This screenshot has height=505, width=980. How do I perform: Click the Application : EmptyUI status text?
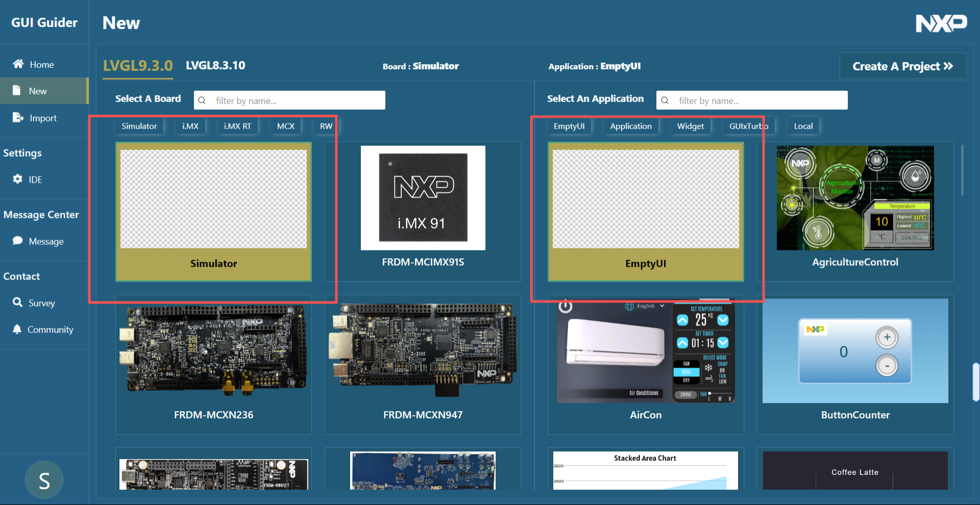[595, 66]
